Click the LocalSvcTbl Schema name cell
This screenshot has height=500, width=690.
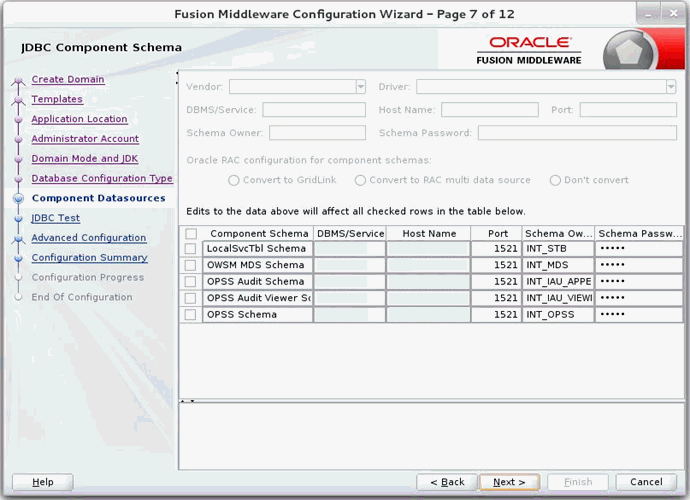click(x=258, y=249)
